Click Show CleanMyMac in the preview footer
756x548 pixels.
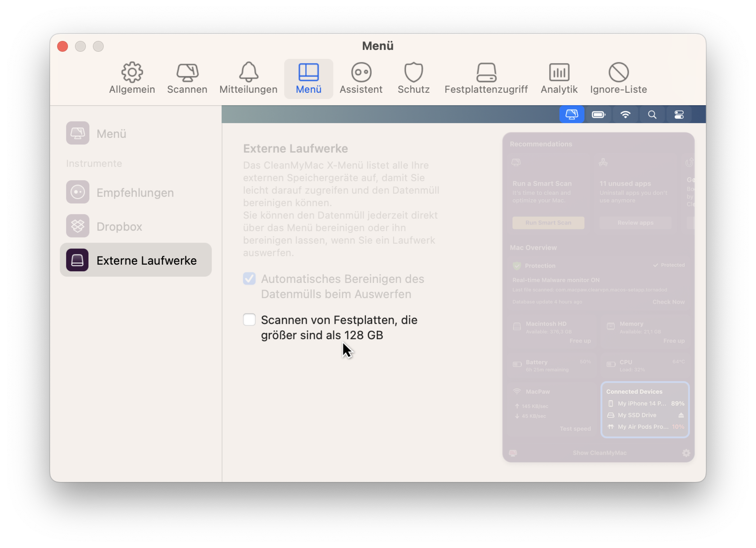coord(599,453)
